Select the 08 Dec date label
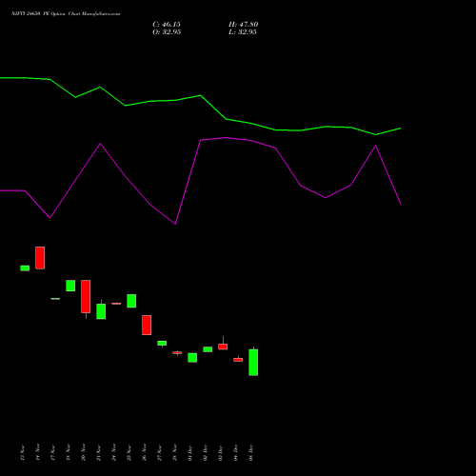Screen dimensions: 476x476 [x=251, y=452]
